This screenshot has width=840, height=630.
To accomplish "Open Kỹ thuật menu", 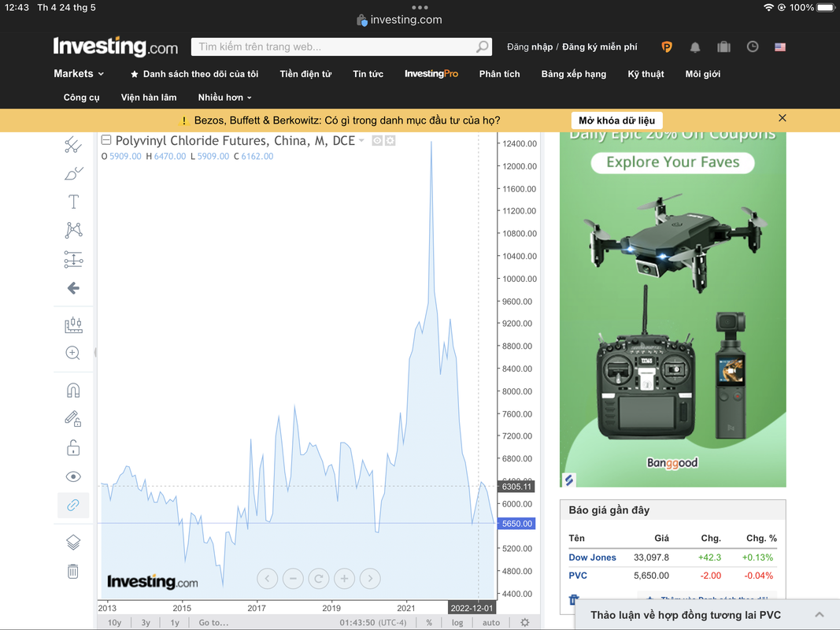I will click(646, 74).
